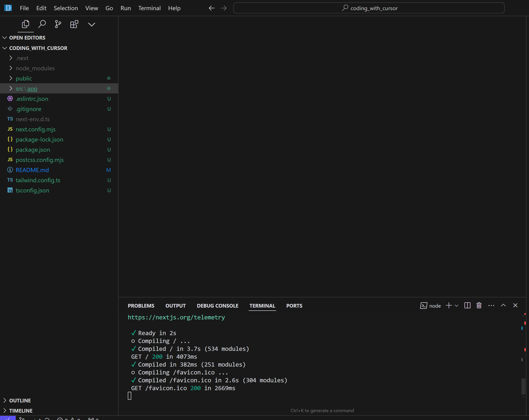Open the Source Control view icon
Screen dimensions: 529x420
click(58, 24)
